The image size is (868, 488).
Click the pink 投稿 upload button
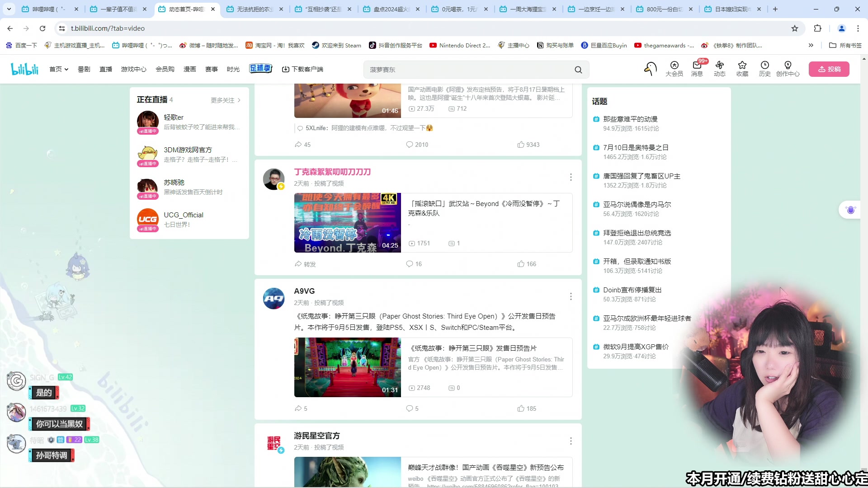pos(829,69)
